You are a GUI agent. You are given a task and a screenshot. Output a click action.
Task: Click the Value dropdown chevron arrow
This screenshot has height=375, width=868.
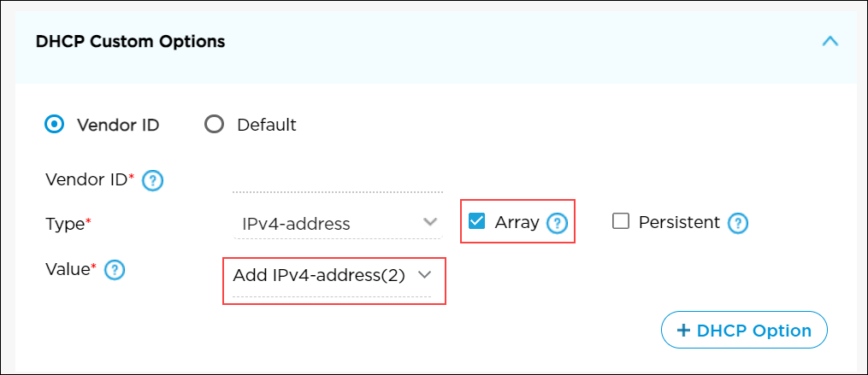point(424,275)
